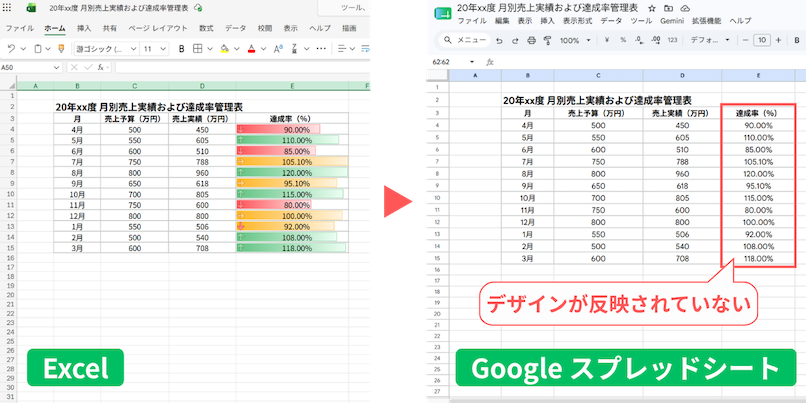The image size is (806, 403).
Task: Click the Excel sort and filter icon
Action: click(x=295, y=49)
